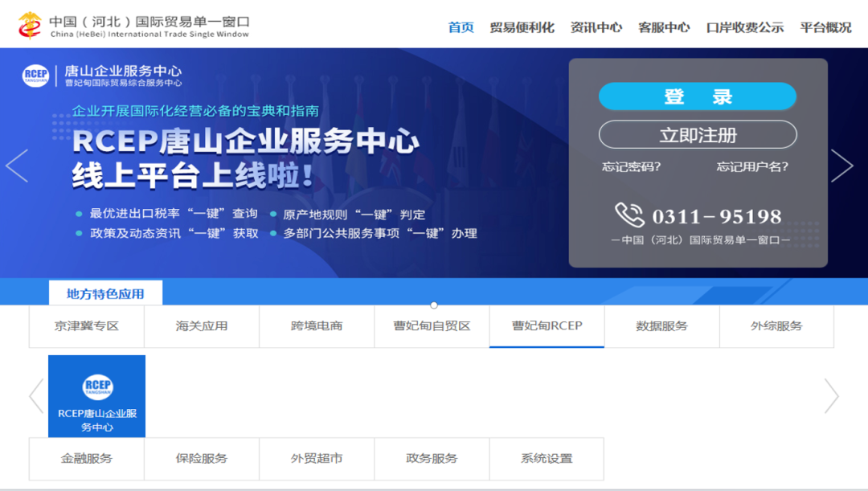The height and width of the screenshot is (491, 868).
Task: Click the HeBei Single Window site logo
Action: [30, 26]
